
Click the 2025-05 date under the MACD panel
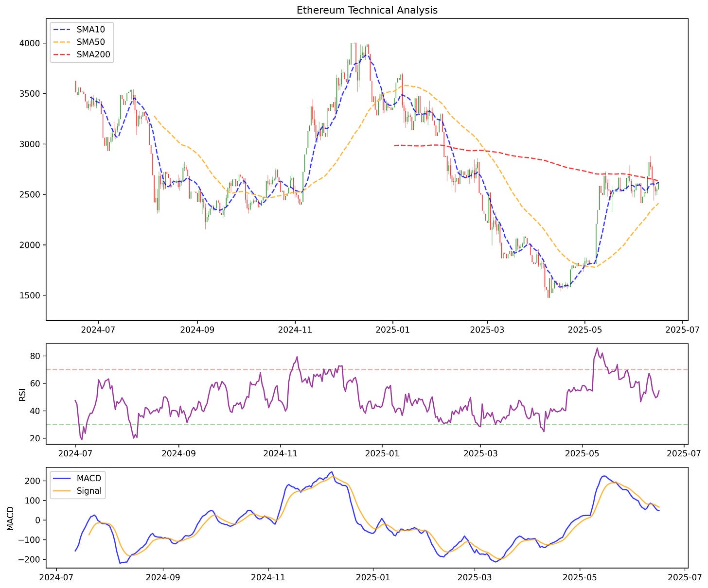pos(580,577)
